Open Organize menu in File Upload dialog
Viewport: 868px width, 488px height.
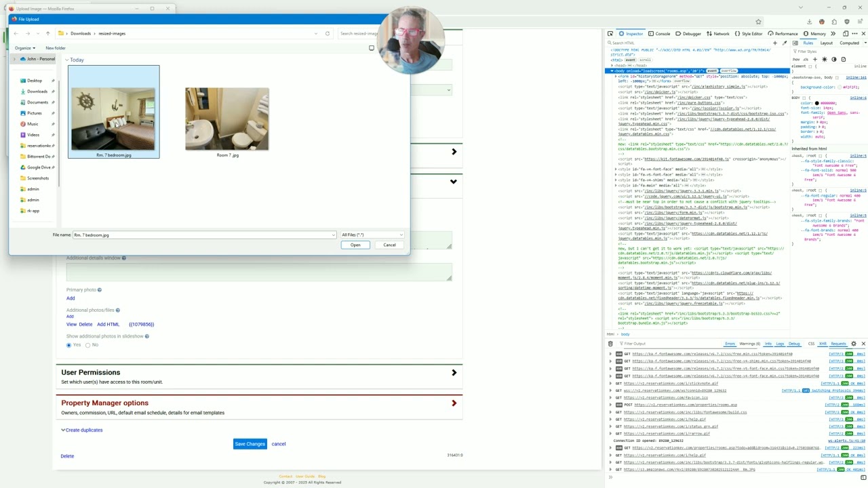(x=24, y=48)
